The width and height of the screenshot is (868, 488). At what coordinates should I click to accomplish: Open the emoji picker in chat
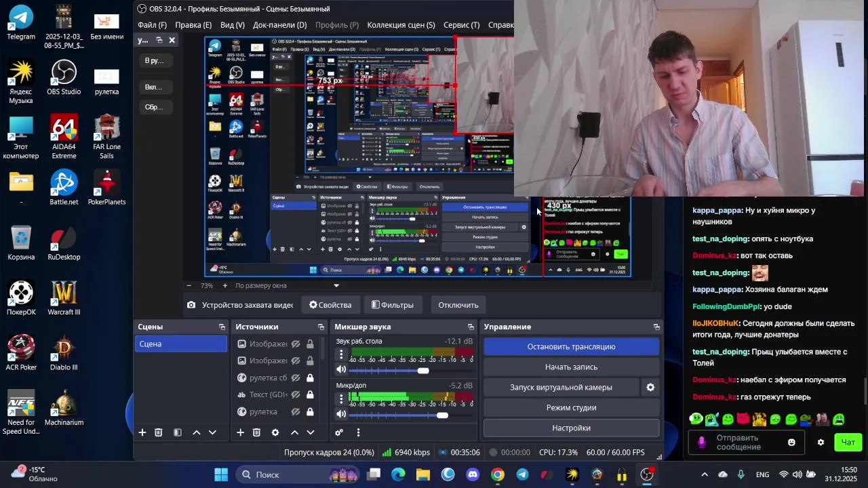coord(791,443)
